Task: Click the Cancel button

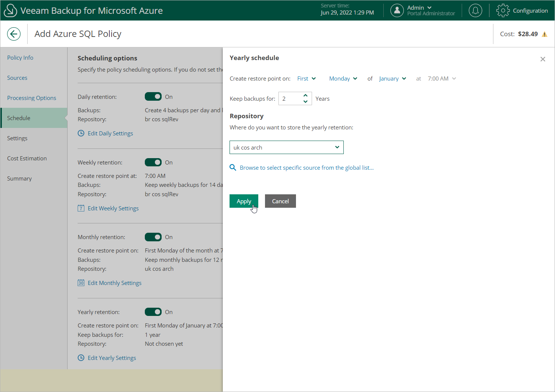Action: pyautogui.click(x=280, y=201)
